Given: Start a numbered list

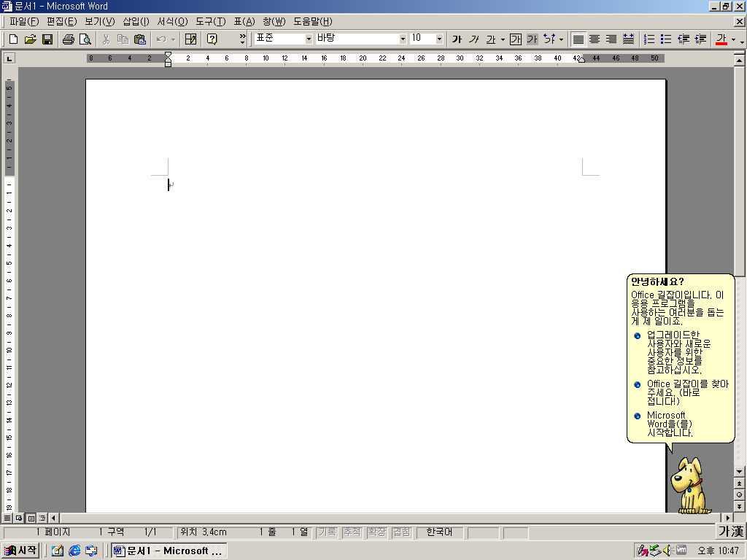Looking at the screenshot, I should 649,39.
